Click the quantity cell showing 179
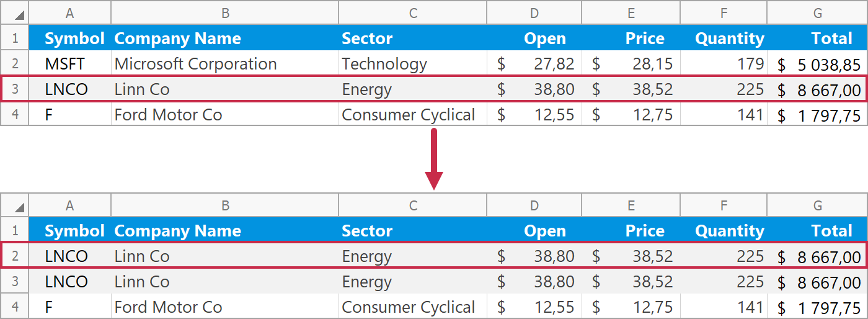The height and width of the screenshot is (319, 868). (724, 64)
